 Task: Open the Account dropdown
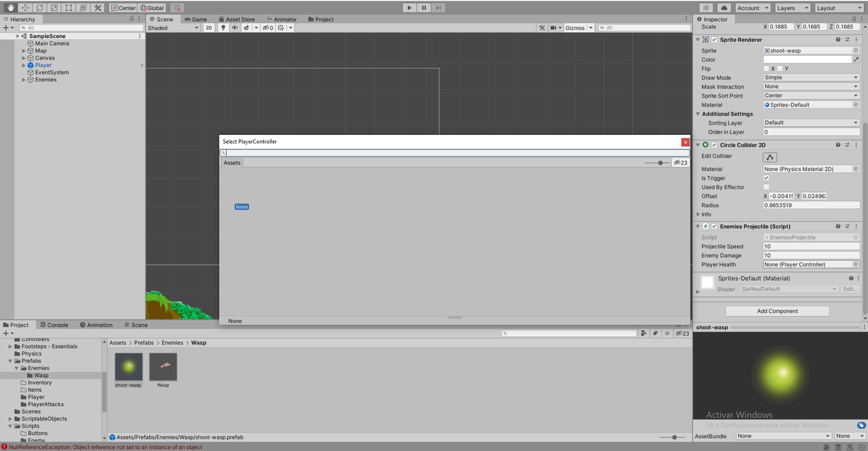(753, 8)
